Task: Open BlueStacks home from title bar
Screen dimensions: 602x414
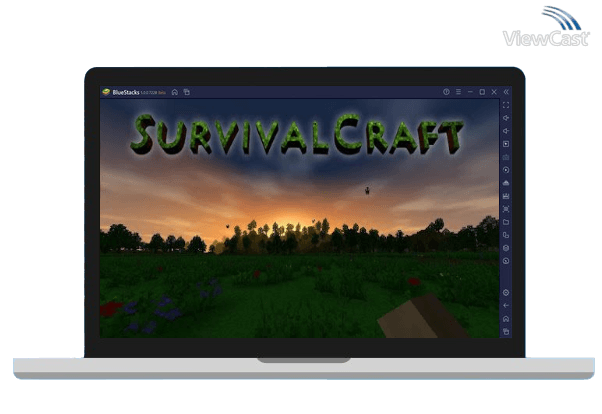Action: click(x=175, y=92)
